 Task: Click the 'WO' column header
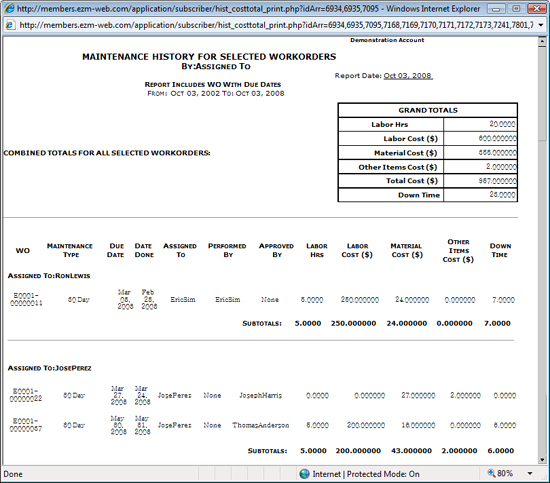[x=23, y=250]
